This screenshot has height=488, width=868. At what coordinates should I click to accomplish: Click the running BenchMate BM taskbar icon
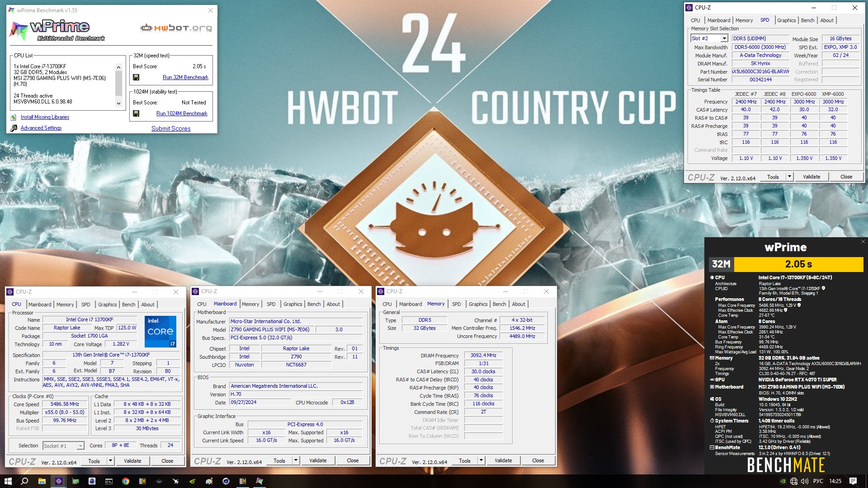click(242, 481)
